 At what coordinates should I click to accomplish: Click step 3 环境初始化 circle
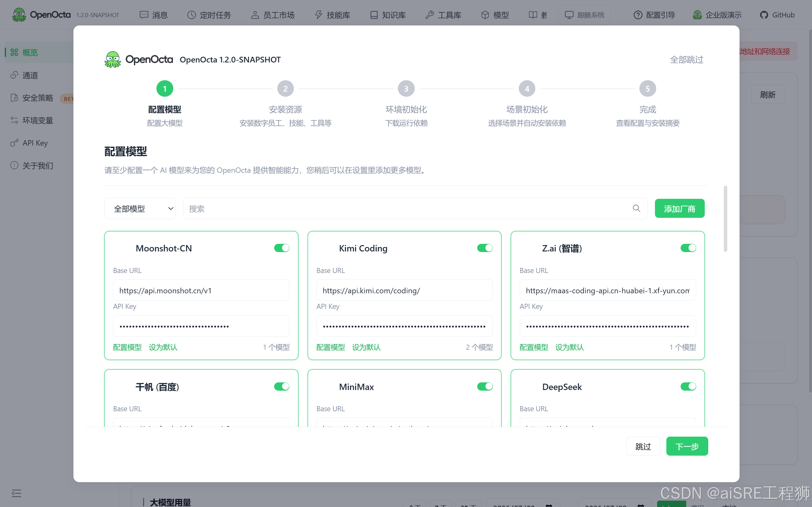(x=406, y=88)
